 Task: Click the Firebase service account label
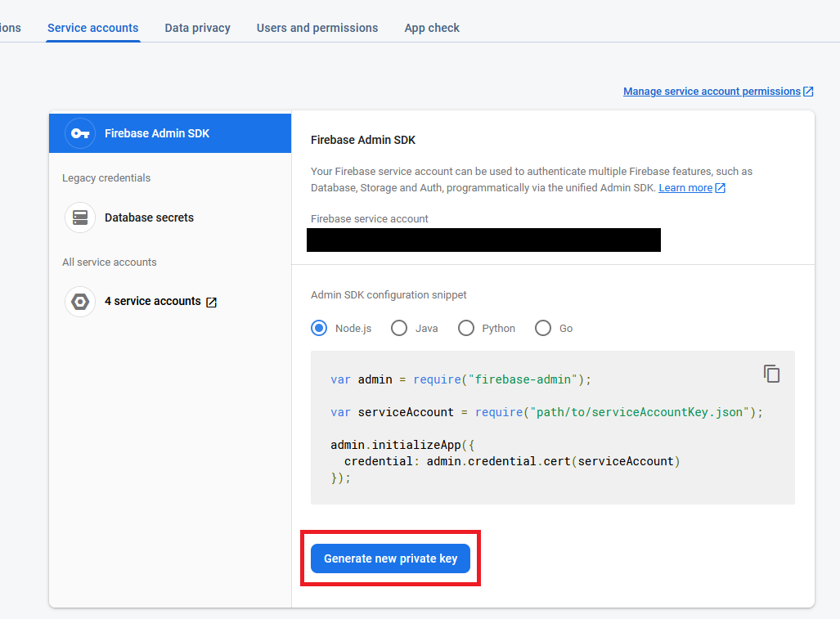(370, 219)
